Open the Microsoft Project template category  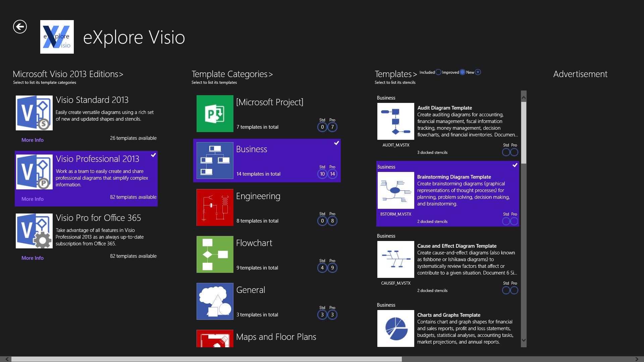tap(265, 113)
